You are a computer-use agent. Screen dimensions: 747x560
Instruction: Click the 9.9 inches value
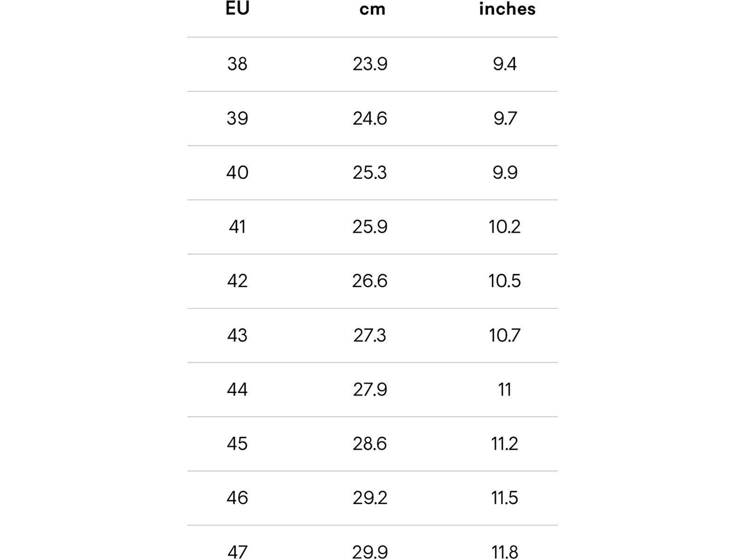point(505,173)
